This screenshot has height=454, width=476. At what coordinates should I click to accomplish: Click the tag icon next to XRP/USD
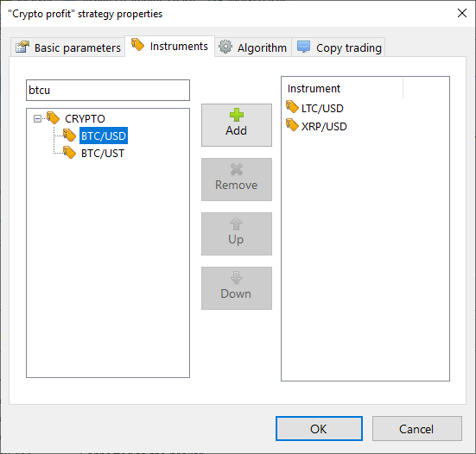tap(292, 125)
